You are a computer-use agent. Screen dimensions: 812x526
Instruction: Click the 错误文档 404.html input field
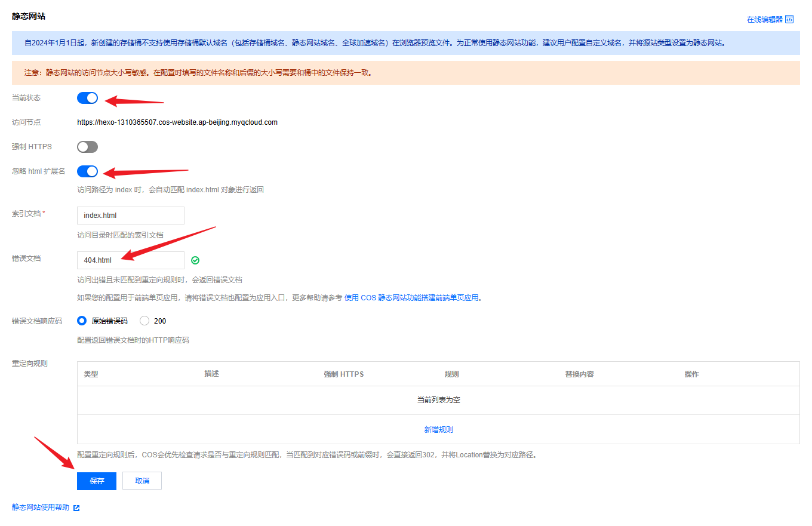(131, 260)
